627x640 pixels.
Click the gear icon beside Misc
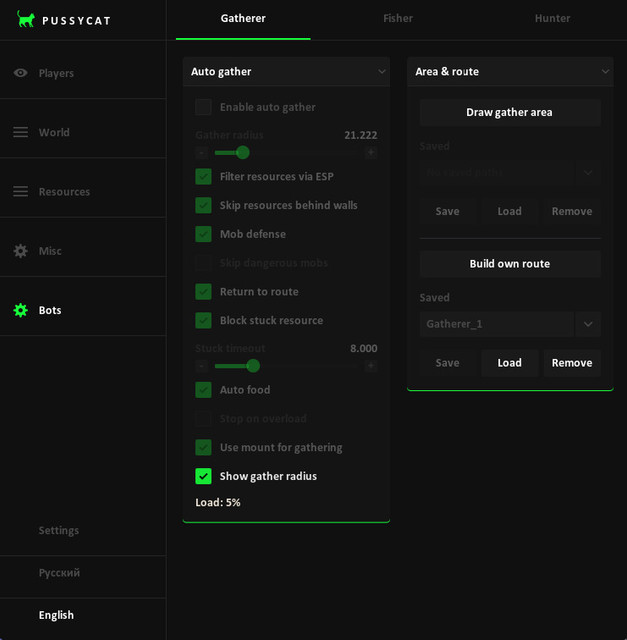[x=20, y=251]
